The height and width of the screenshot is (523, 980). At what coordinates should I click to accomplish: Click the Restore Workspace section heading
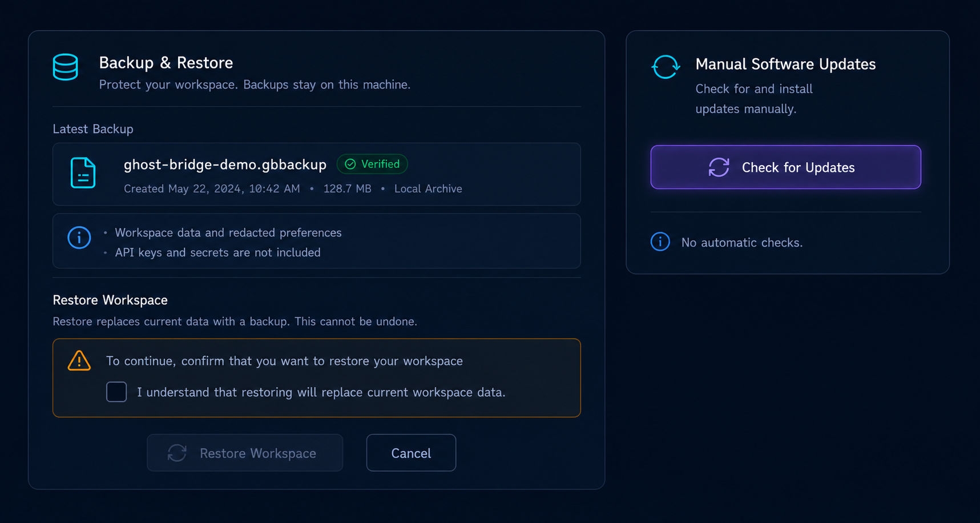tap(110, 300)
